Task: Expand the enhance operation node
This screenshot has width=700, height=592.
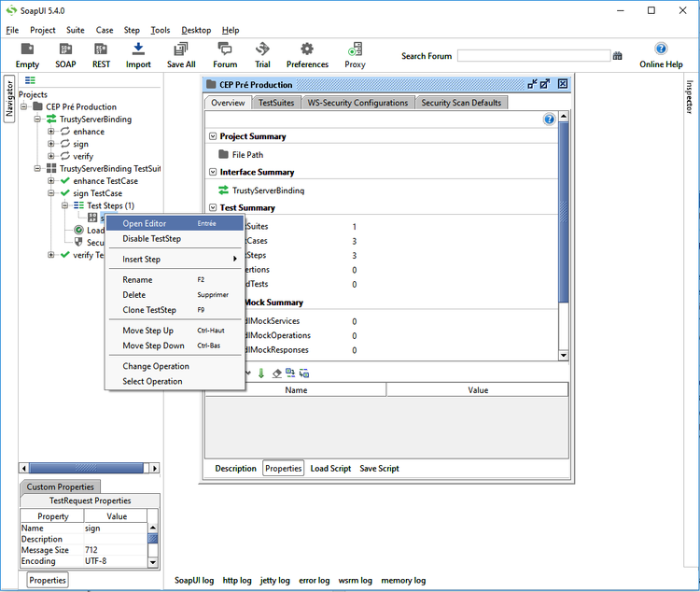Action: (51, 132)
